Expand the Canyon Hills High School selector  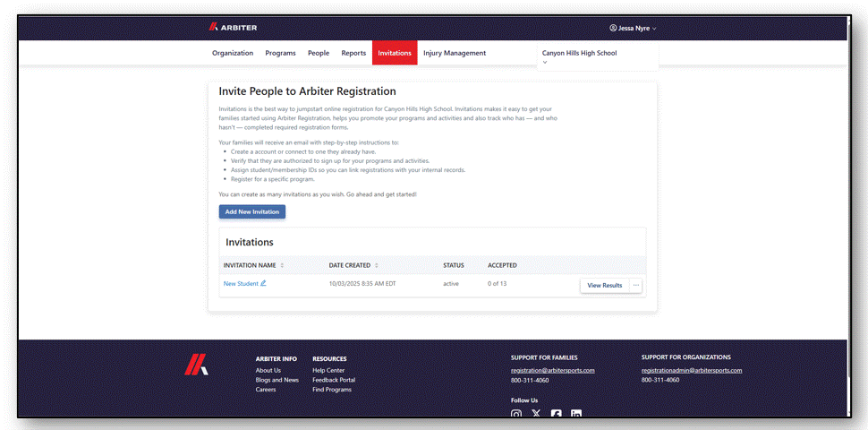597,56
